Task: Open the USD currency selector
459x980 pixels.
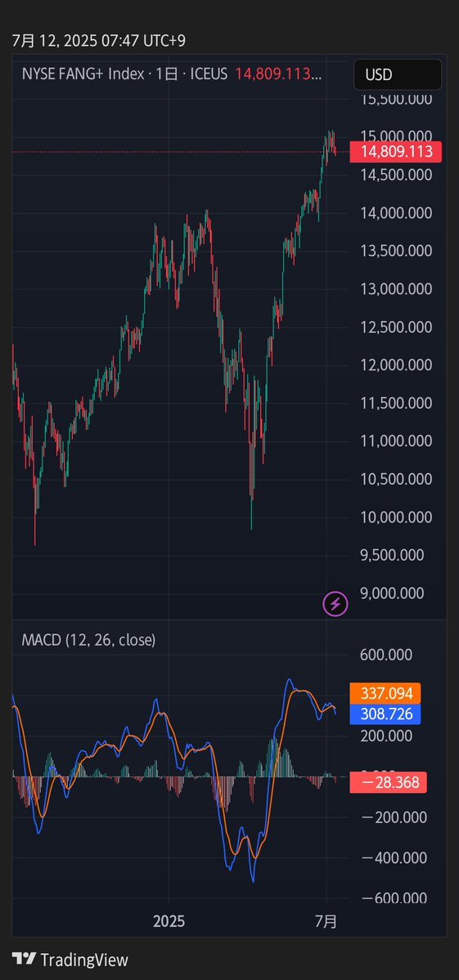Action: pos(398,75)
